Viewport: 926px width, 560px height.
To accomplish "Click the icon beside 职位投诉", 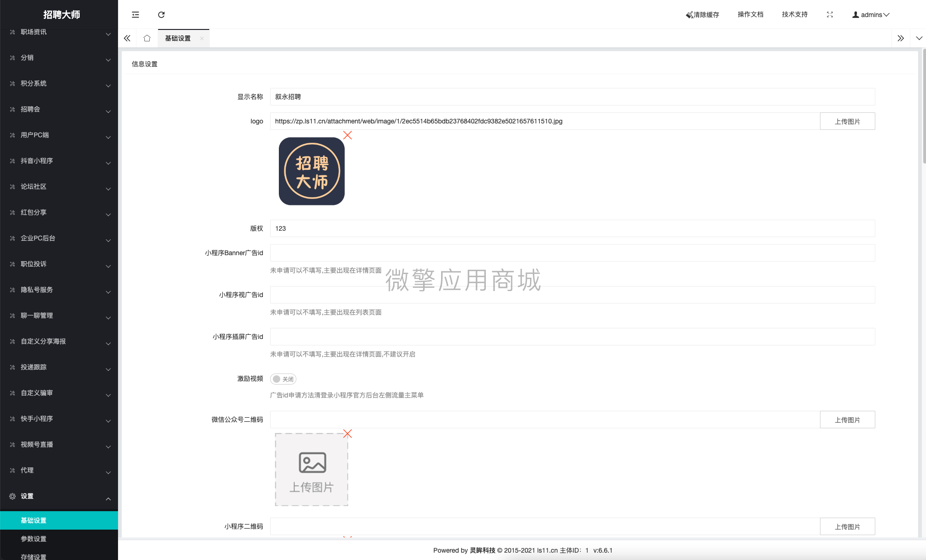I will (12, 264).
